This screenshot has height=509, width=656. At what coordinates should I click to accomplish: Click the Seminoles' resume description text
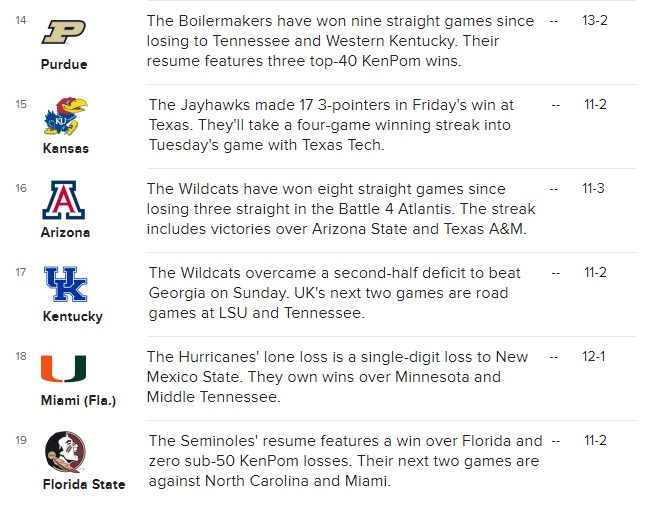tap(346, 461)
